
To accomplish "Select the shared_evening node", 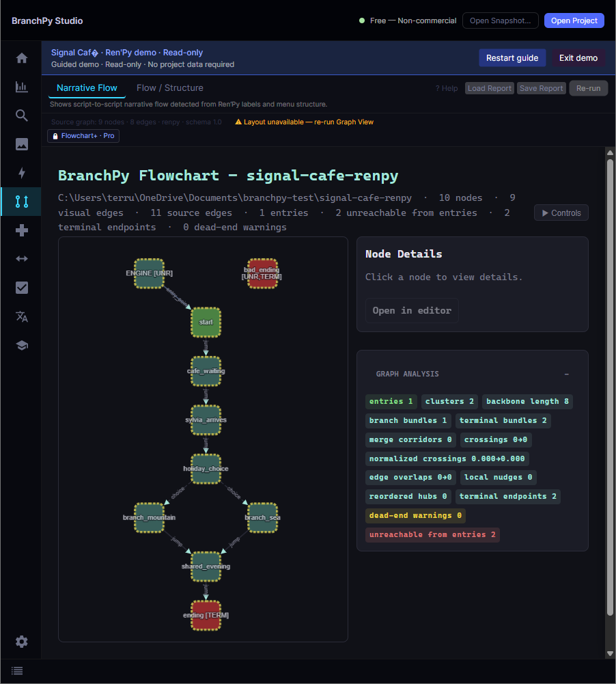I will click(206, 566).
